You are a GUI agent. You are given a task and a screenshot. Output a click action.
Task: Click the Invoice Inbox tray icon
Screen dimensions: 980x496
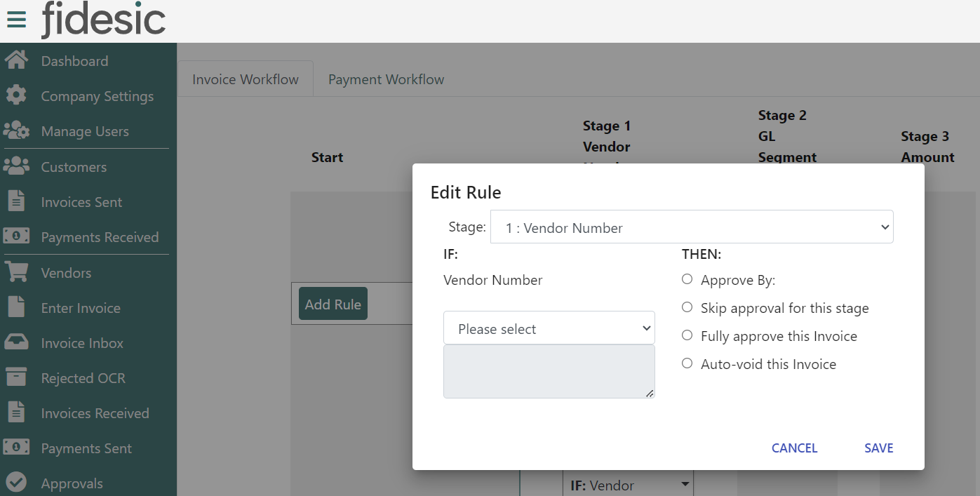(16, 343)
